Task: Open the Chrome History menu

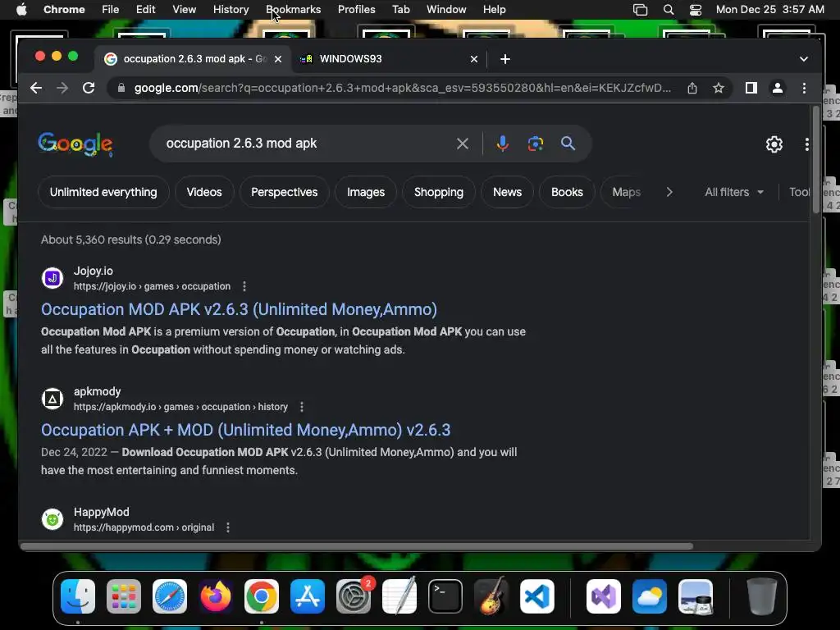Action: pyautogui.click(x=231, y=10)
